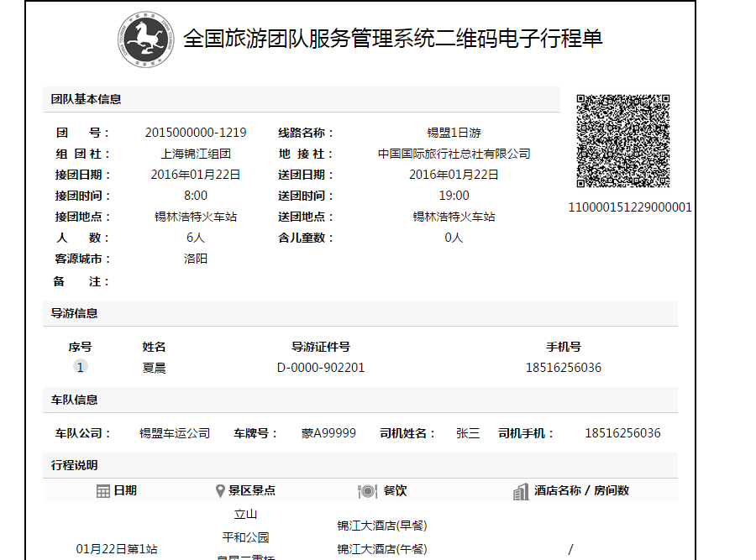This screenshot has width=756, height=560.
Task: Click the agency name 中国国际旅行社总社有限公司
Action: pos(454,154)
